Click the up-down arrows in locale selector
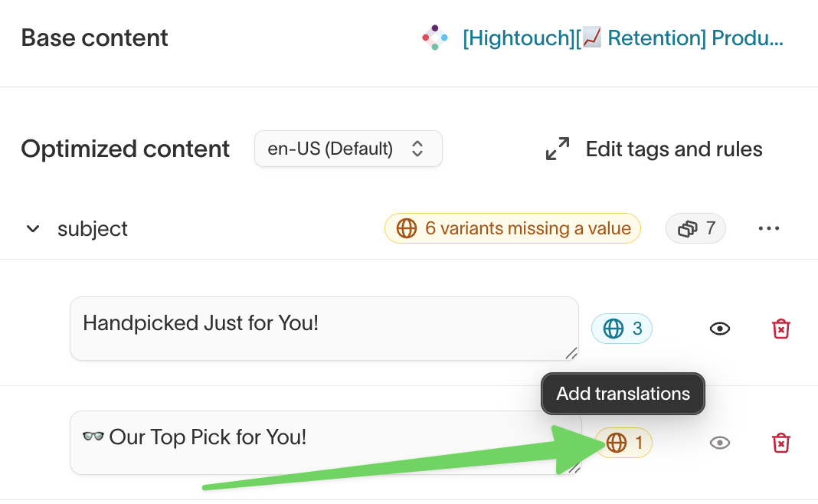This screenshot has height=504, width=818. point(417,149)
